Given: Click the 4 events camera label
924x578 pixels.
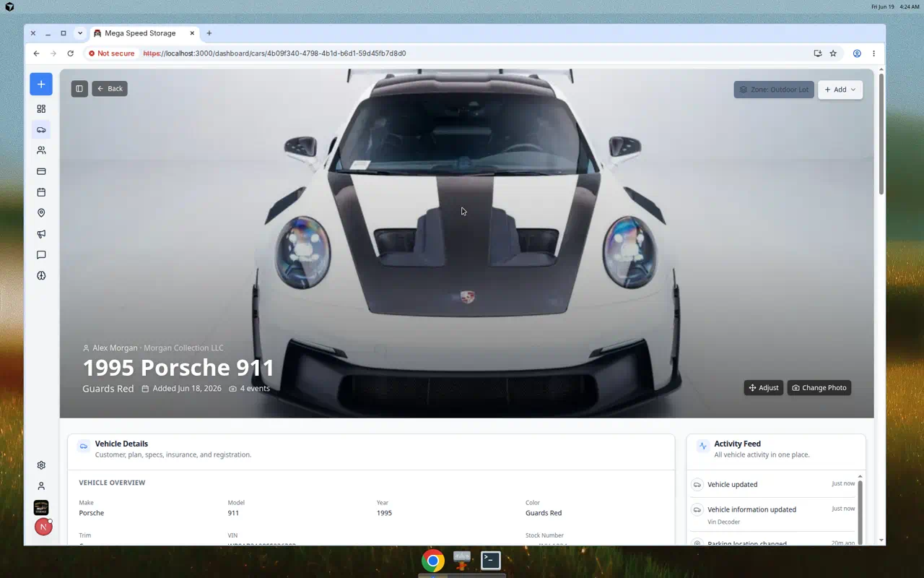Looking at the screenshot, I should [250, 389].
